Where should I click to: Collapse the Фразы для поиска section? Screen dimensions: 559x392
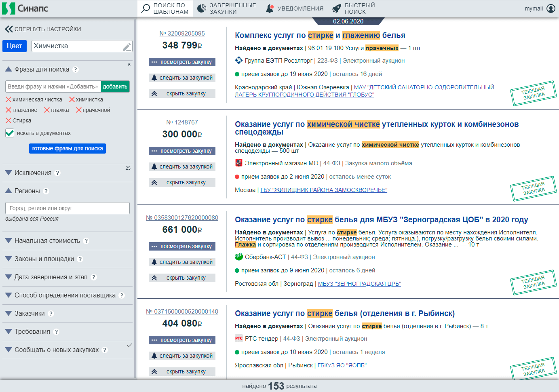[x=8, y=70]
